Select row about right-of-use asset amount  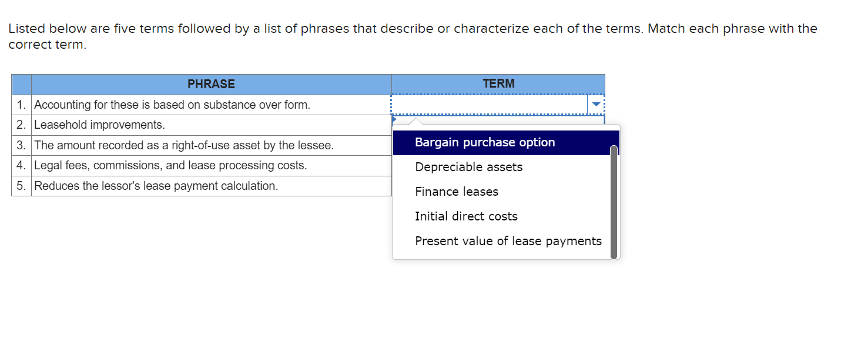(182, 145)
